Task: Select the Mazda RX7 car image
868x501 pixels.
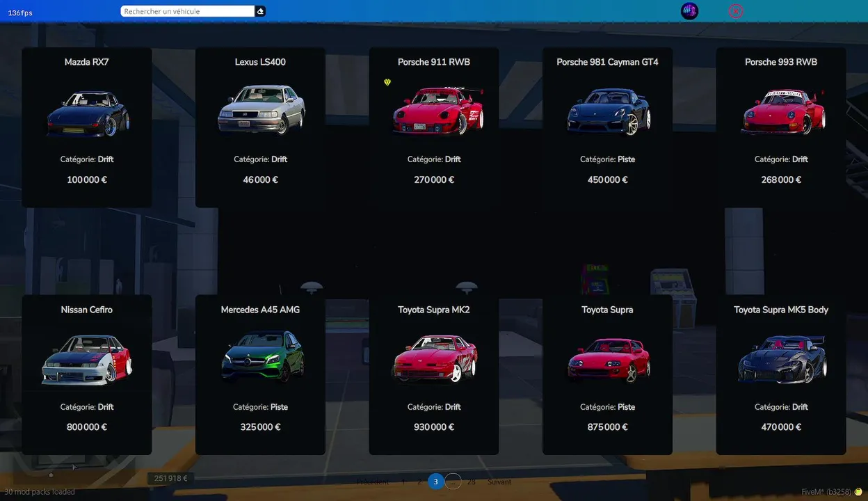Action: (x=87, y=113)
